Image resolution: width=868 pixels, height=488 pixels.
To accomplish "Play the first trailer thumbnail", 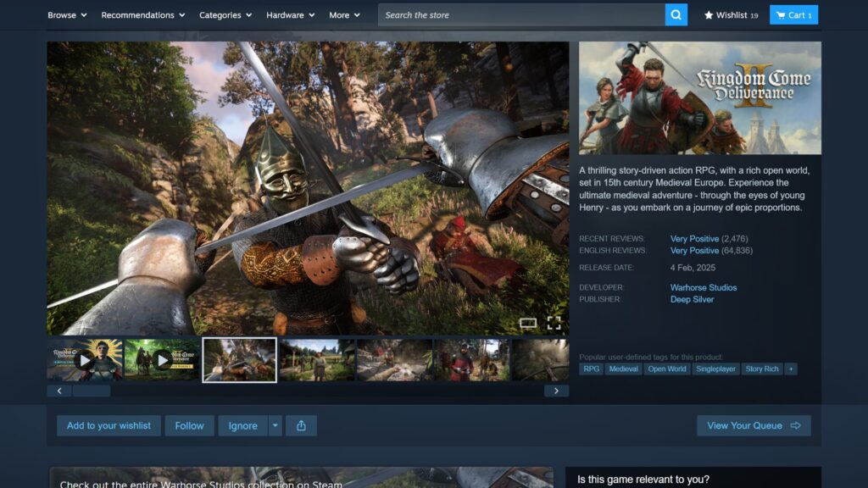I will coord(85,360).
